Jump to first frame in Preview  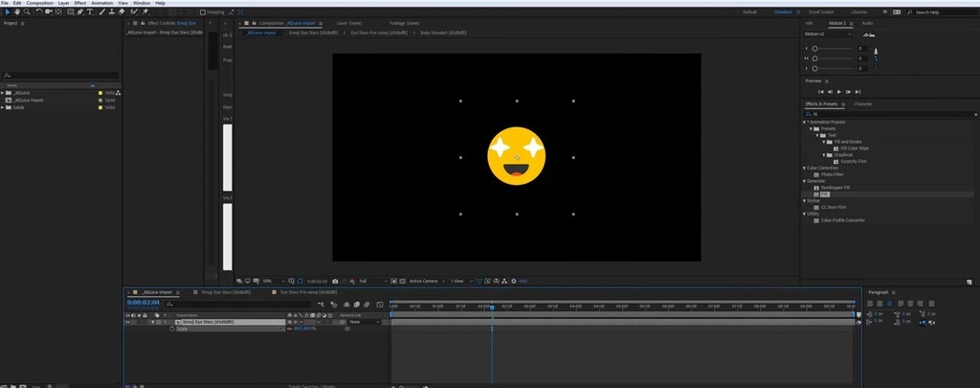pyautogui.click(x=820, y=92)
